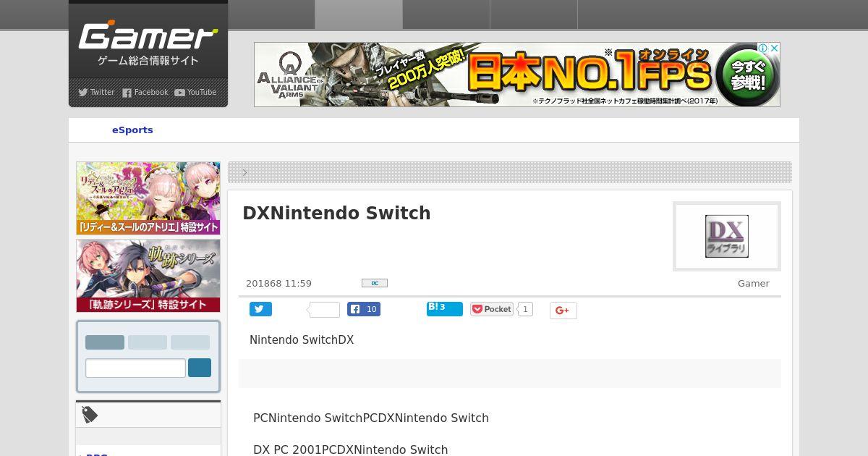Click the breadcrumb chevron arrow

coord(245,172)
